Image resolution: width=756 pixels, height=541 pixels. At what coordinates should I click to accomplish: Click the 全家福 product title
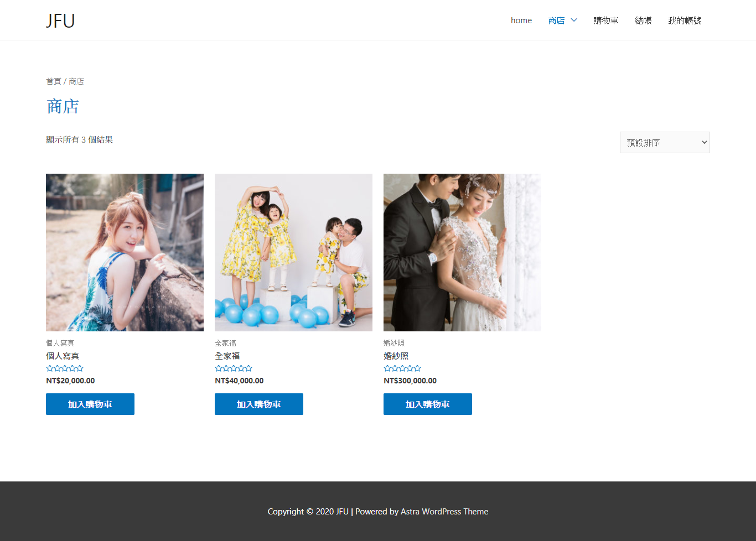point(227,356)
